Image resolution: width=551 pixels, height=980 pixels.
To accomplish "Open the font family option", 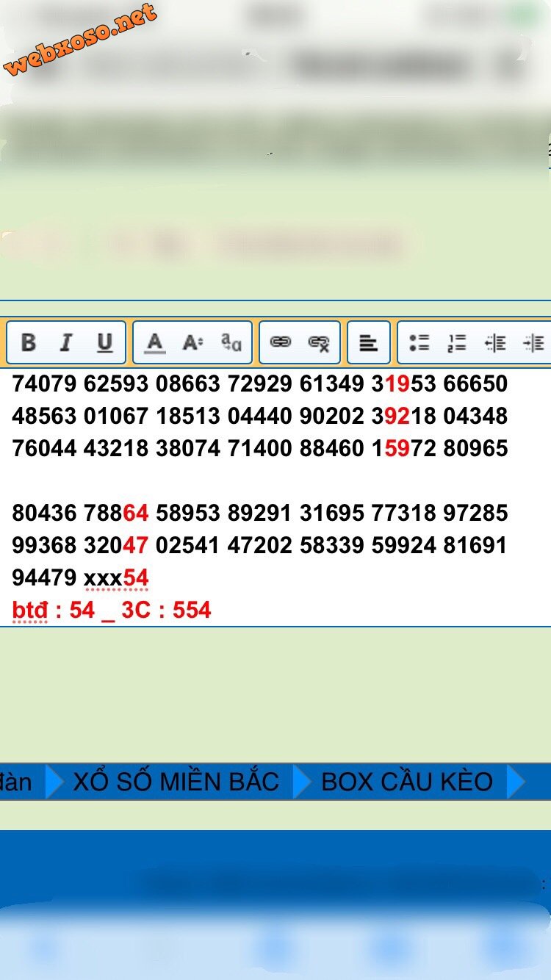I will tap(231, 342).
